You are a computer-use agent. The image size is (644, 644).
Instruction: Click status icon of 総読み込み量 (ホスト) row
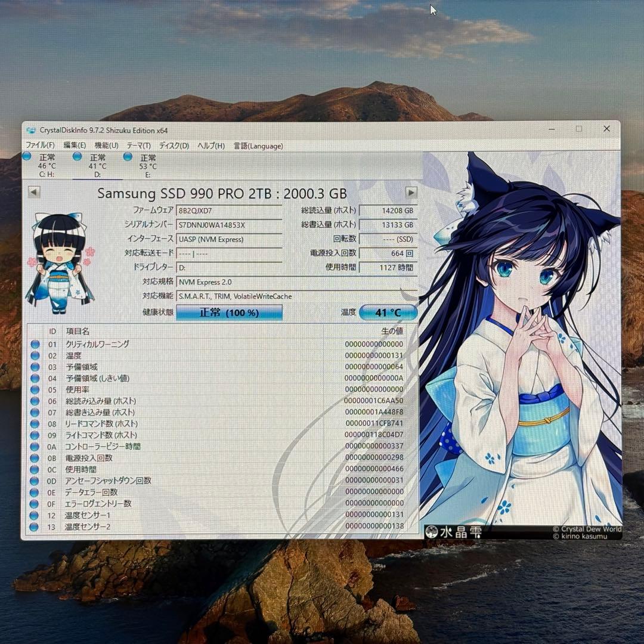[x=35, y=401]
